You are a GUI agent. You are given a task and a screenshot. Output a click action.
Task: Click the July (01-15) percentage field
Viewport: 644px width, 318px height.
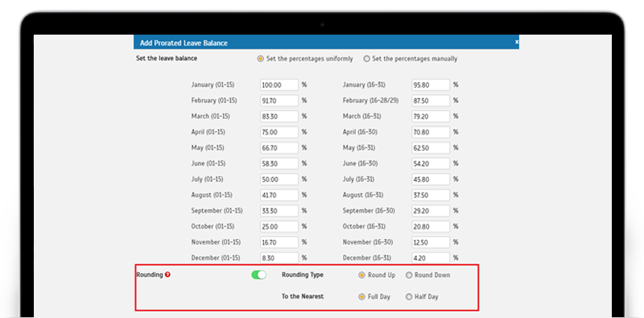(x=279, y=180)
